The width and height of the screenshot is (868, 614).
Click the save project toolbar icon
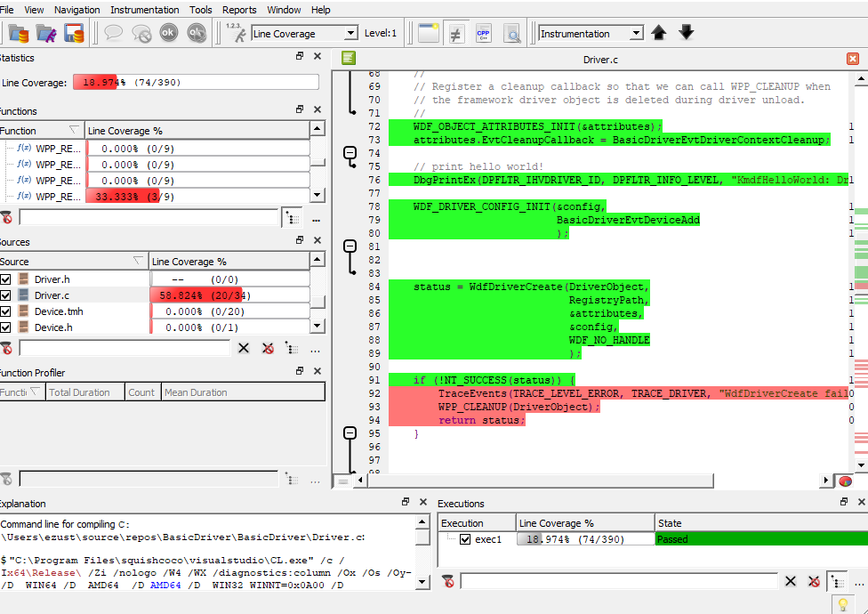coord(74,33)
